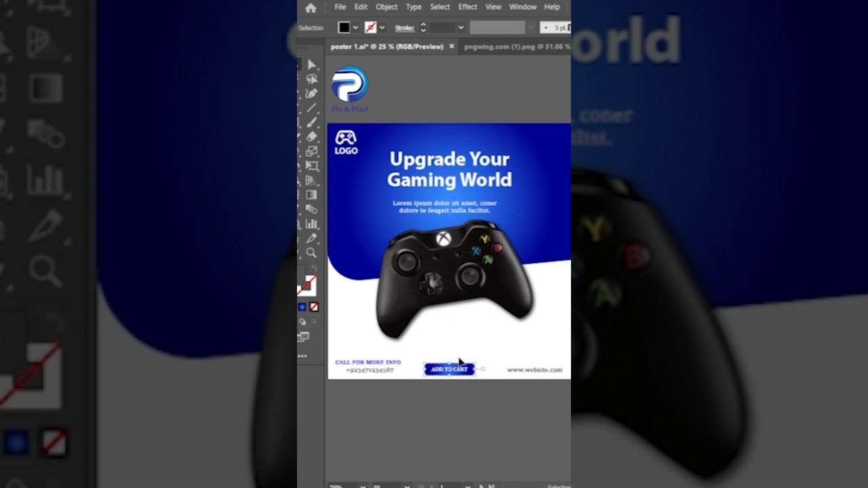
Task: Open the Effect menu
Action: point(468,7)
